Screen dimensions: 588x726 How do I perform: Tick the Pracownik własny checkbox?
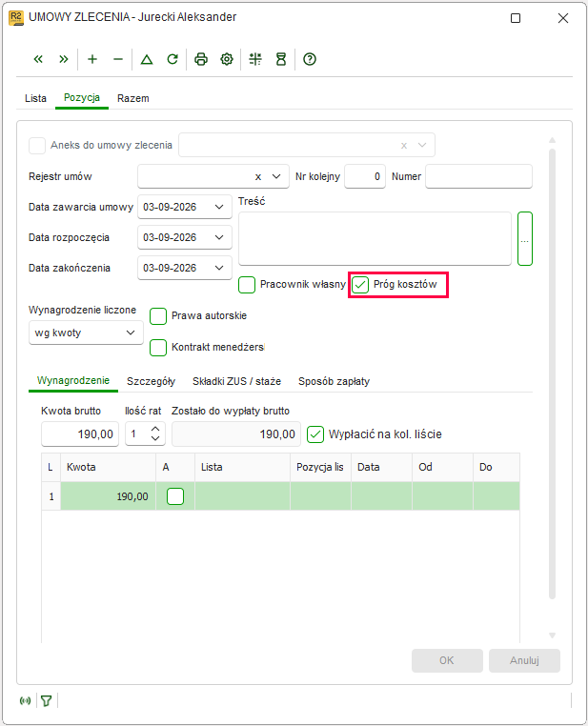(x=247, y=285)
